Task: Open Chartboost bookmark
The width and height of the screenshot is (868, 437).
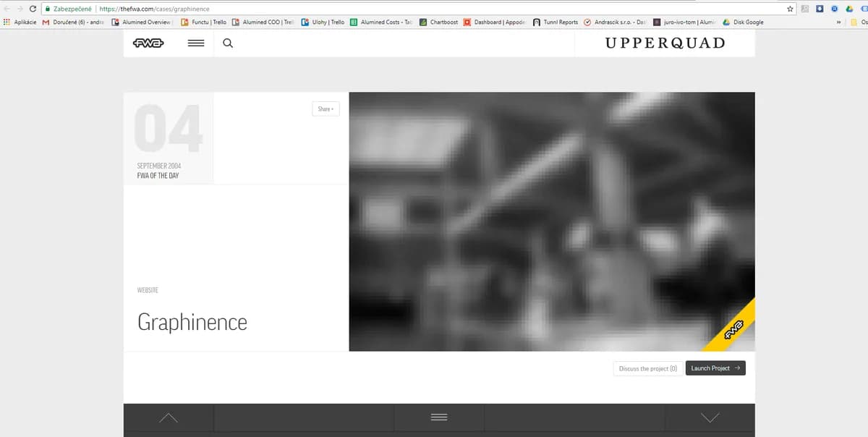Action: click(x=439, y=22)
